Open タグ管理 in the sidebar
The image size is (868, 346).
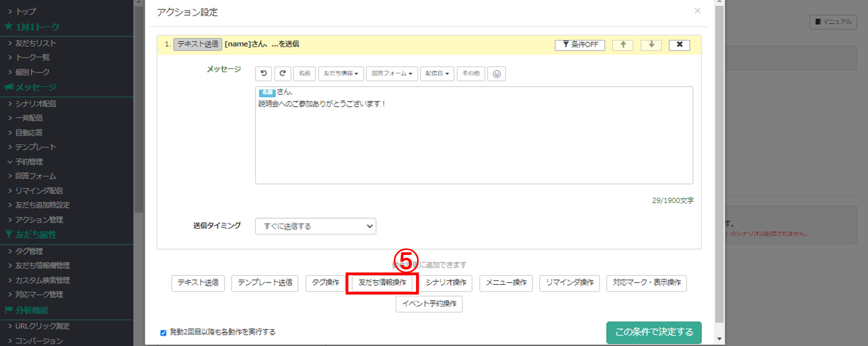pyautogui.click(x=29, y=251)
